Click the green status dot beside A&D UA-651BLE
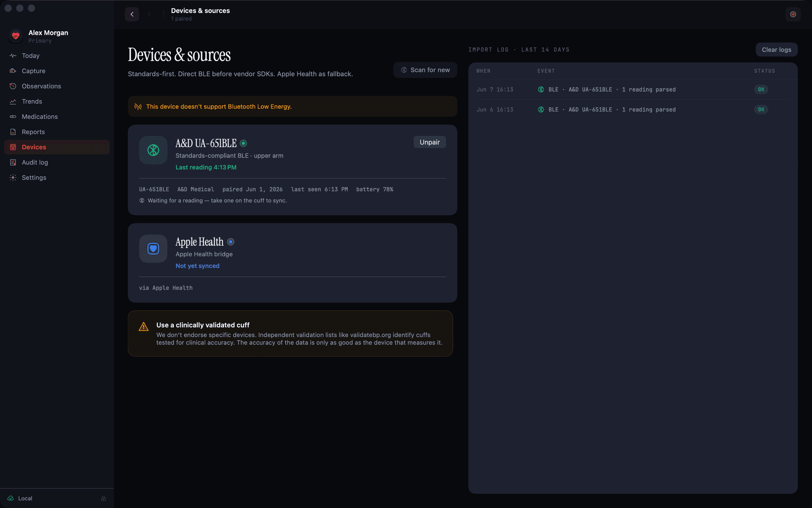Image resolution: width=812 pixels, height=508 pixels. point(244,144)
